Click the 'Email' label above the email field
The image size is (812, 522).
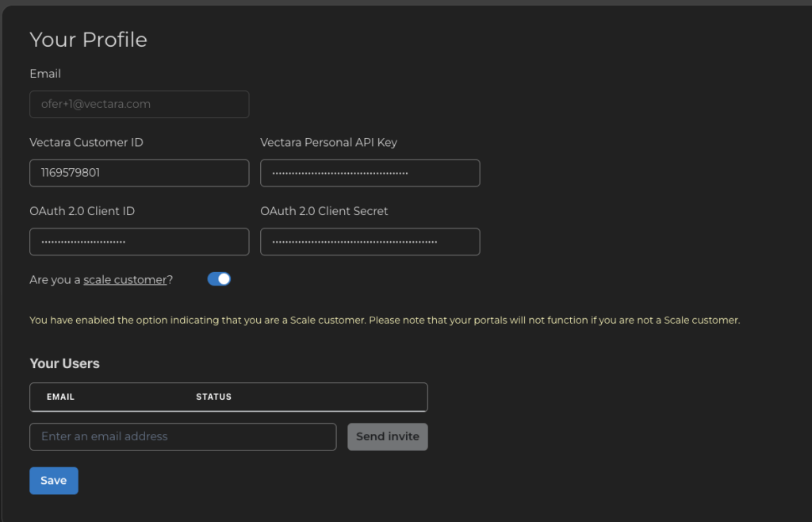click(45, 74)
